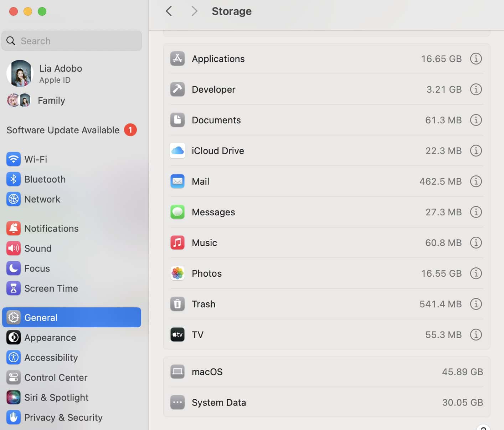
Task: Show TV storage info details
Action: [476, 335]
